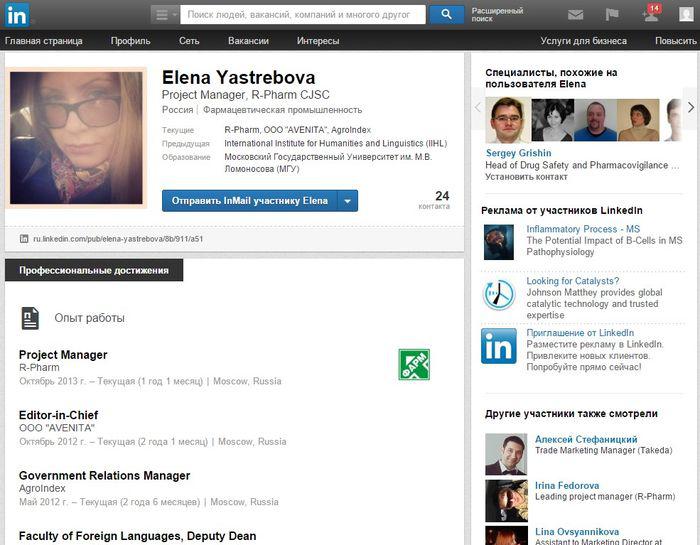Click the Фармацевтическая промышленность industry text

coord(283,110)
